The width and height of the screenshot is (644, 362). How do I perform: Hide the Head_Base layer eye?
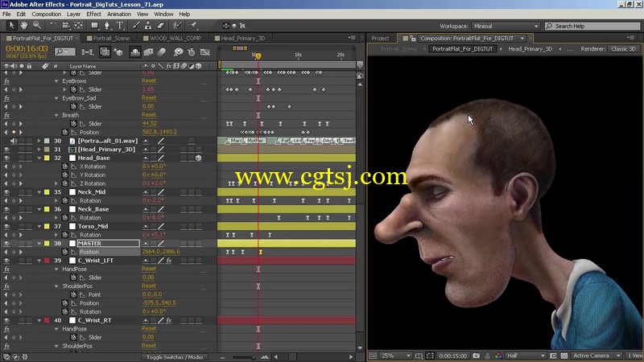click(6, 158)
